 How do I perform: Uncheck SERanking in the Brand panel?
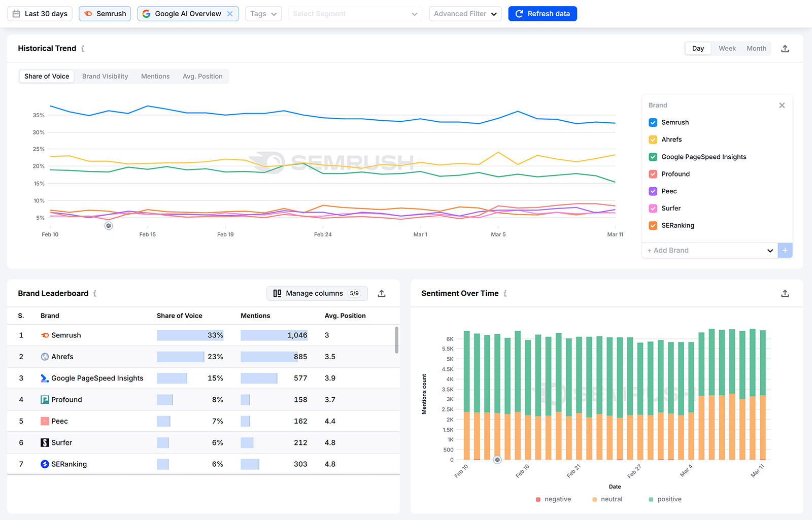[653, 225]
